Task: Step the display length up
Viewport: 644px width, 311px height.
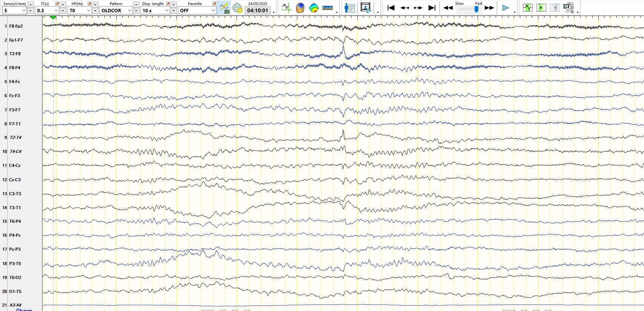Action: pos(174,4)
